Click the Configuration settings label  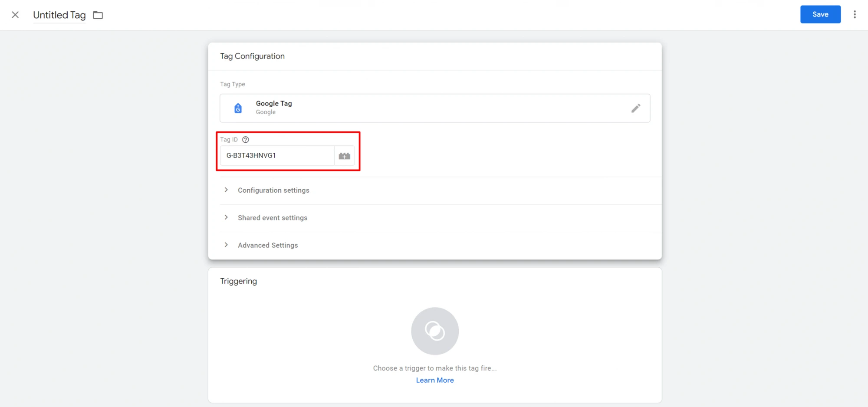273,190
